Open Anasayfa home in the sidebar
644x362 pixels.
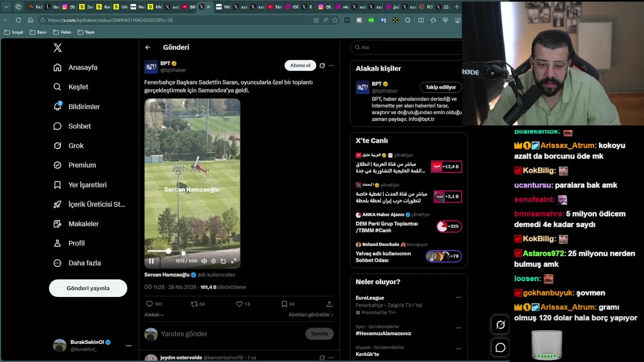(x=76, y=67)
